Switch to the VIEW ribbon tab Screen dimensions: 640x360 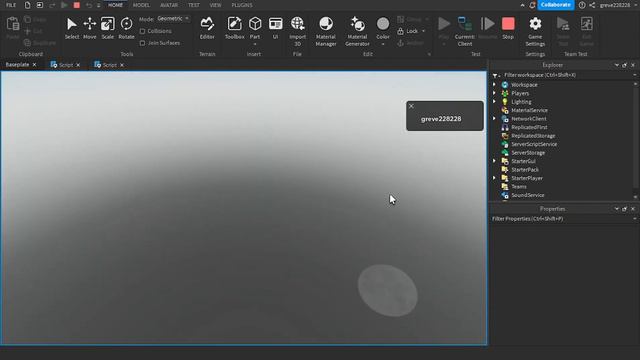coord(216,5)
